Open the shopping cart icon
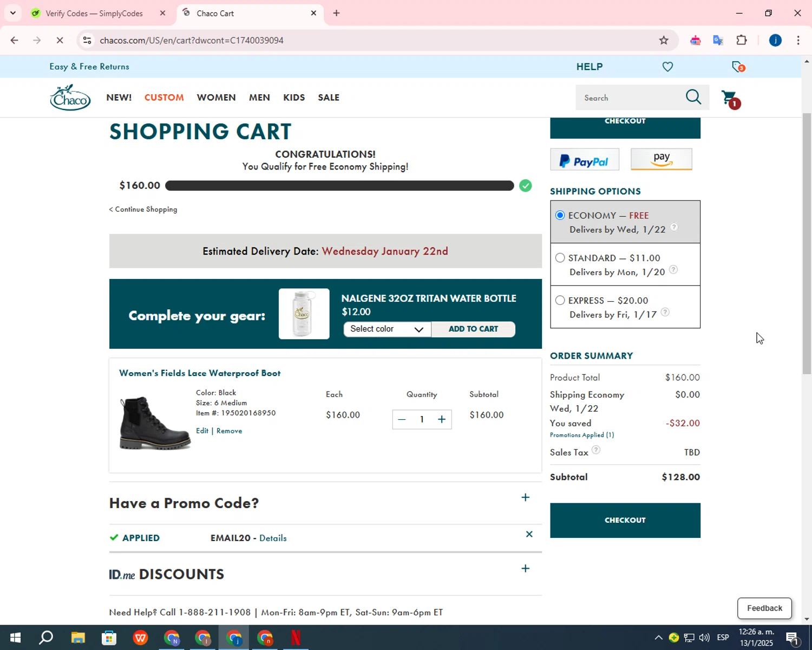 point(731,99)
